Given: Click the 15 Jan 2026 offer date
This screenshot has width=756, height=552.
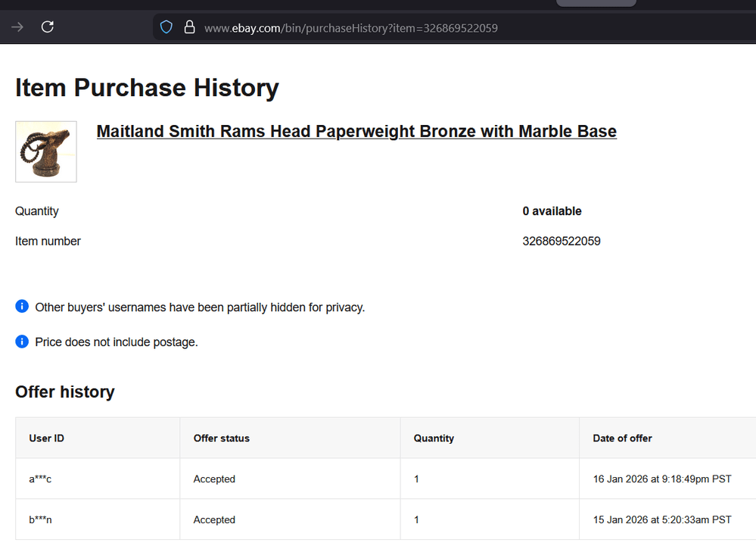Looking at the screenshot, I should tap(662, 519).
